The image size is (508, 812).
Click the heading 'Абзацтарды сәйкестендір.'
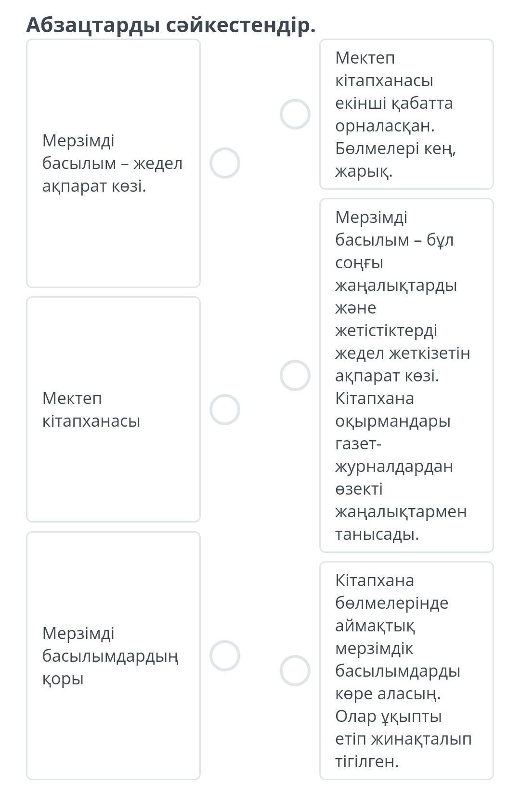click(x=171, y=25)
